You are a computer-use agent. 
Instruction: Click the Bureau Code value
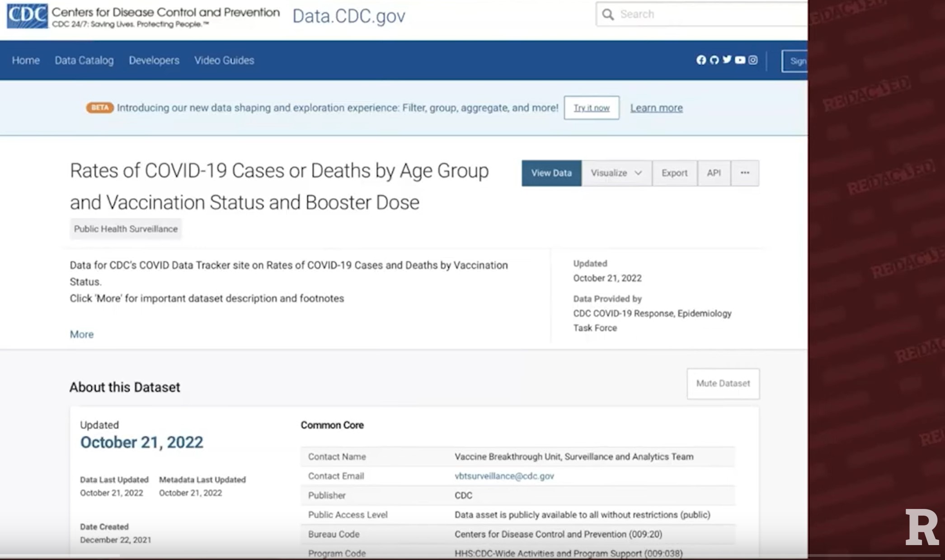click(x=558, y=534)
